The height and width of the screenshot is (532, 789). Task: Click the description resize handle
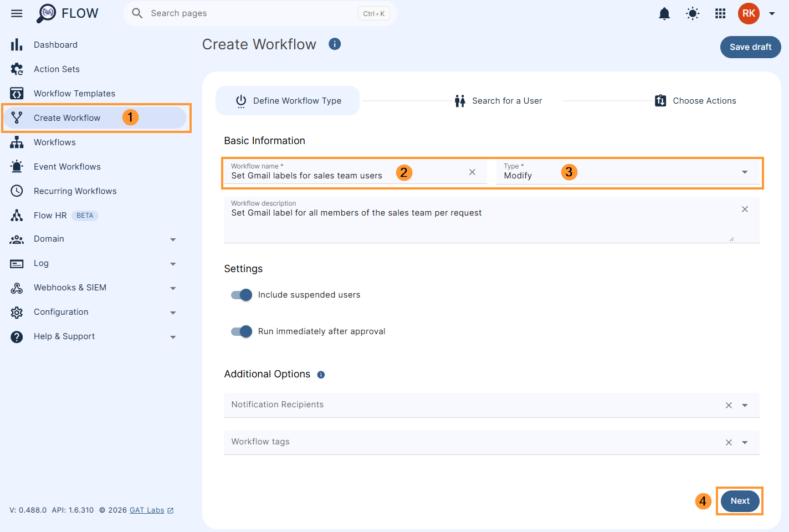tap(731, 239)
